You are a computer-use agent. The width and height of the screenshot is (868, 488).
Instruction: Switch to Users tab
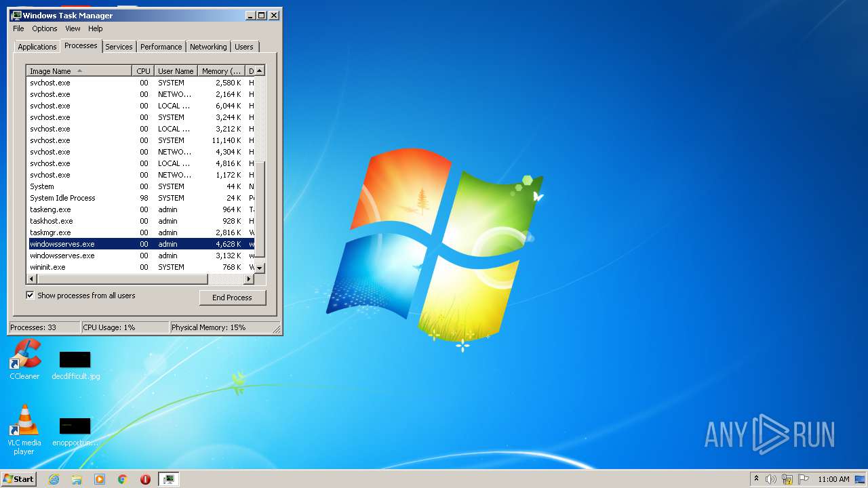point(244,47)
